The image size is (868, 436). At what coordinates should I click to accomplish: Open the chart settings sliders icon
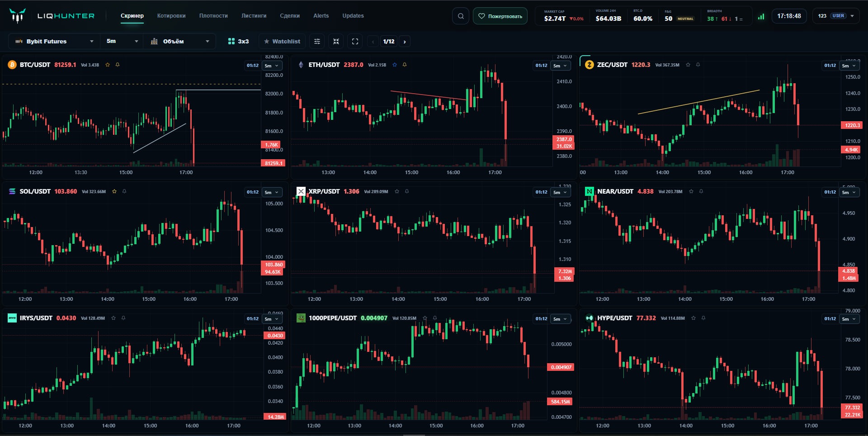point(317,41)
